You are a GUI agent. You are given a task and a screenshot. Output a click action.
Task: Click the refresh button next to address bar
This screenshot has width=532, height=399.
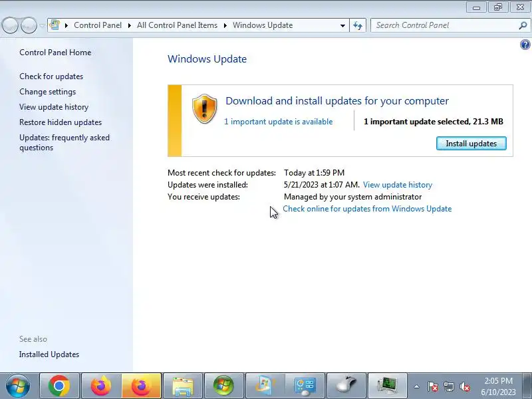click(358, 25)
